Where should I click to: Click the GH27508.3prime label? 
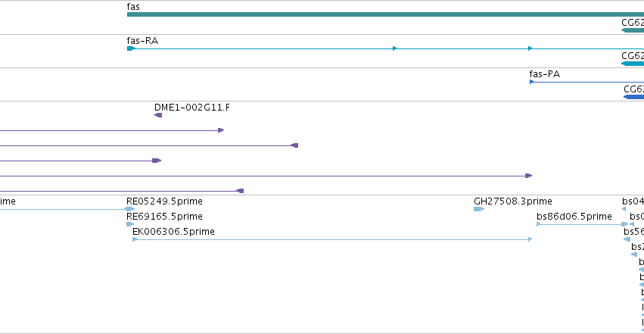513,201
